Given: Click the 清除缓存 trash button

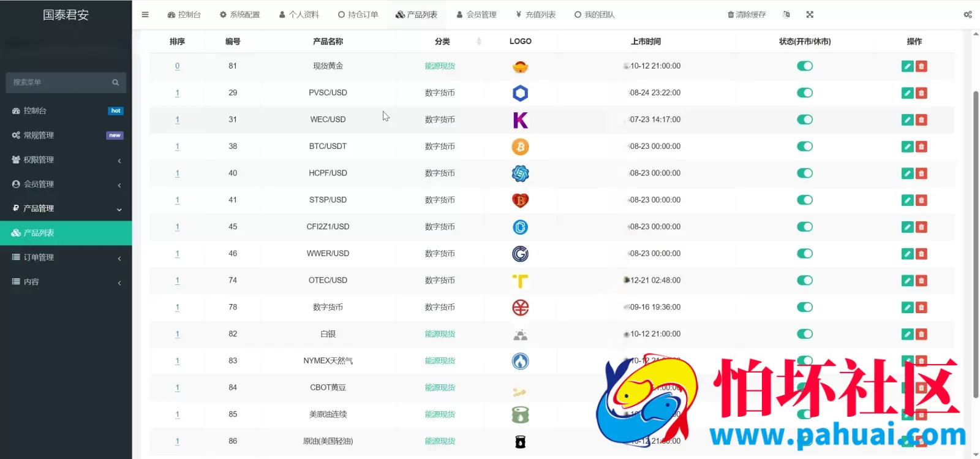Looking at the screenshot, I should click(747, 15).
